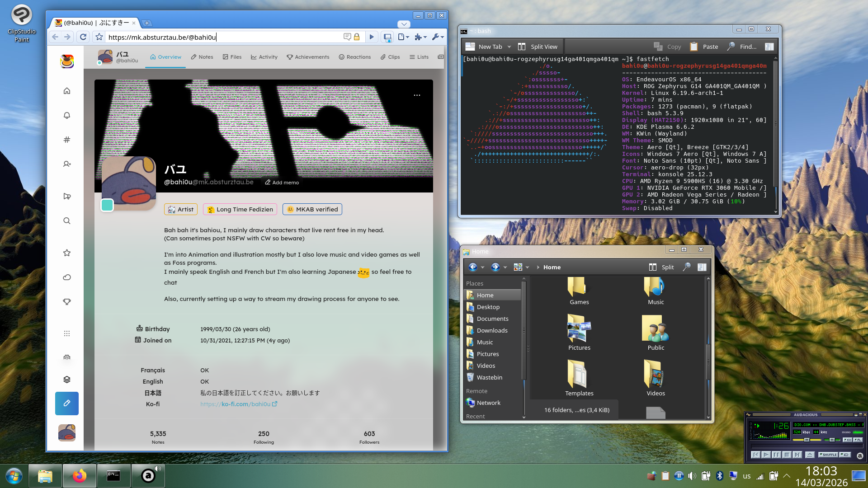
Task: Open the ko-fi.com/bahi0u link
Action: 238,404
